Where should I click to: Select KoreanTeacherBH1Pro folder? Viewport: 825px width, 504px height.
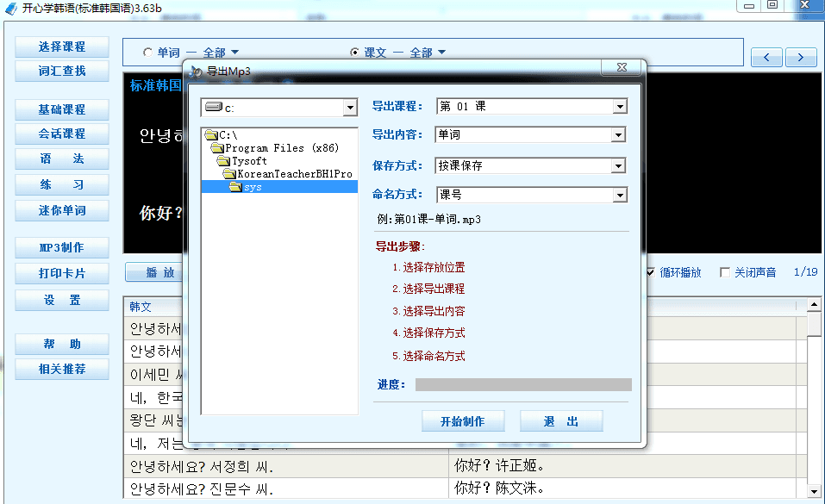coord(288,174)
